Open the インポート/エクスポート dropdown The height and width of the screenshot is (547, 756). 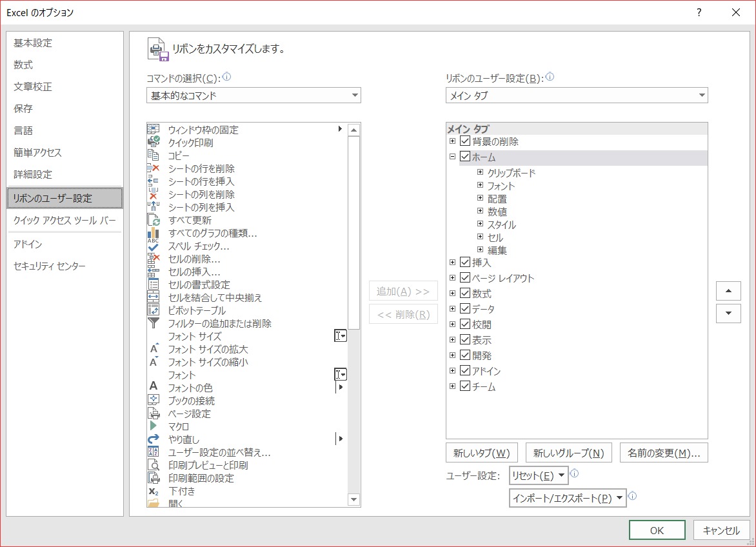tap(568, 498)
